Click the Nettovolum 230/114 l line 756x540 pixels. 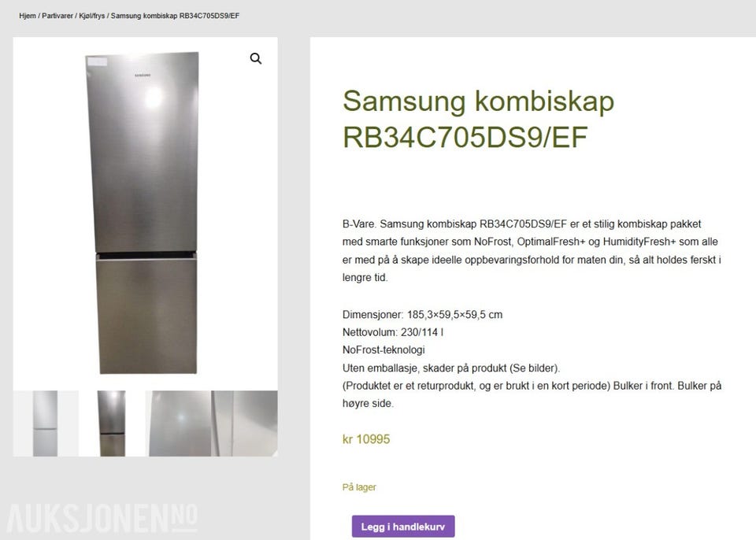[x=393, y=332]
